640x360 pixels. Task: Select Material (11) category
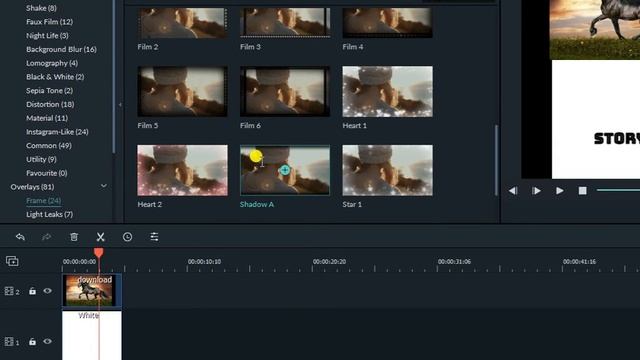(x=47, y=118)
